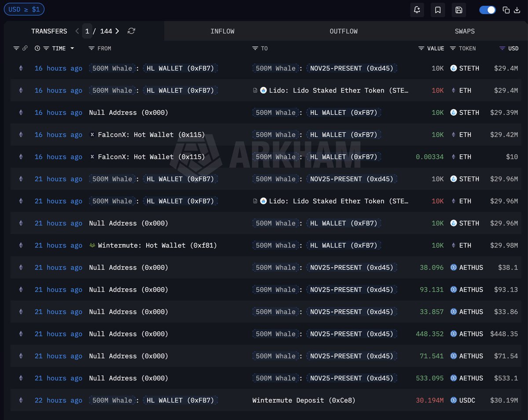Click USD amount $71.54
Image resolution: width=528 pixels, height=420 pixels.
(506, 356)
